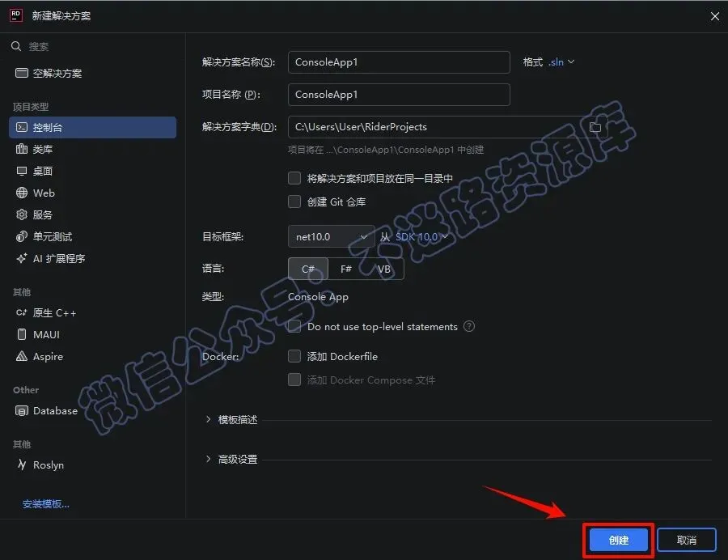
Task: Open the SDK 10.0 dropdown
Action: (421, 237)
